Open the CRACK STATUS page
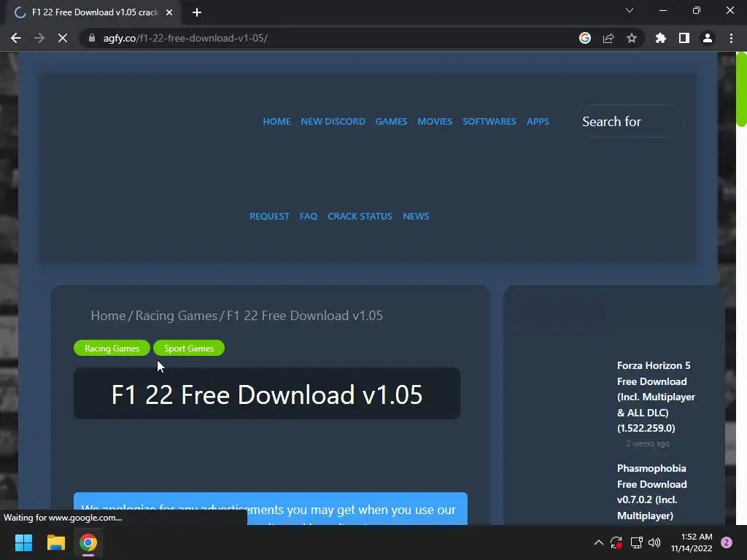The height and width of the screenshot is (560, 747). pyautogui.click(x=360, y=216)
